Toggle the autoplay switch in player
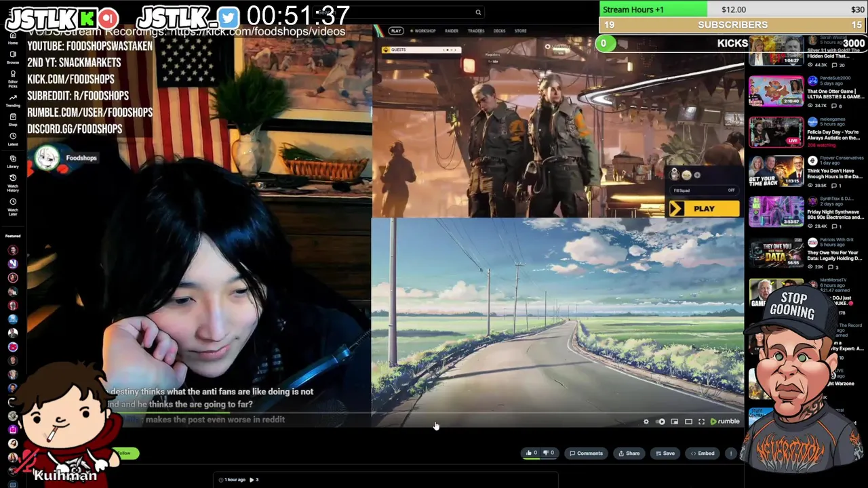 tap(660, 422)
